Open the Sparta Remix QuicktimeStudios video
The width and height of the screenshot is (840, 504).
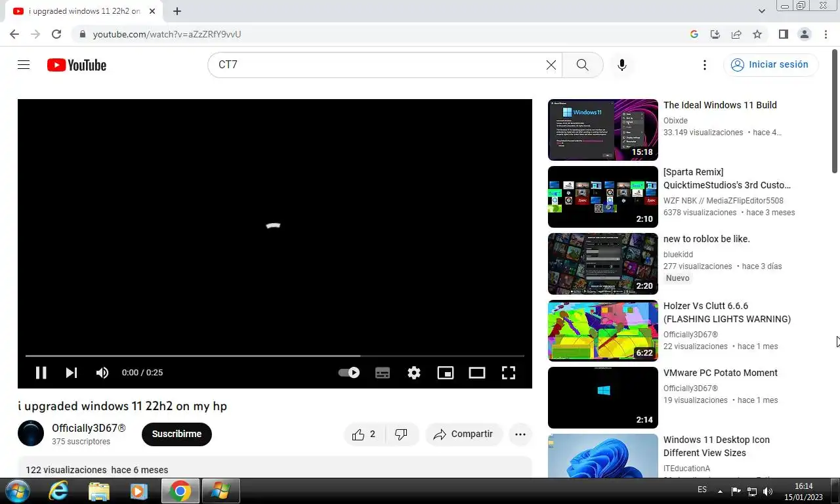click(727, 178)
